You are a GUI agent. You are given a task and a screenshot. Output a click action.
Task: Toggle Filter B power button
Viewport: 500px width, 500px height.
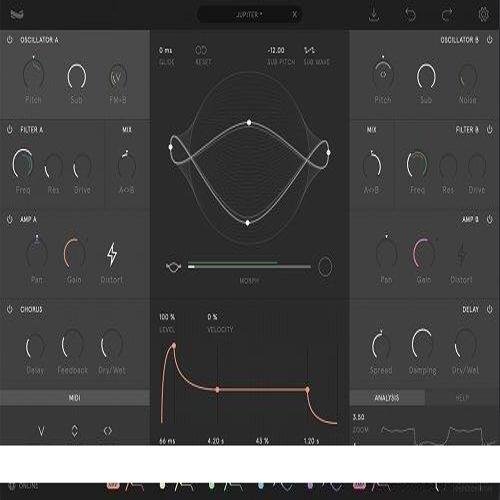(x=489, y=130)
